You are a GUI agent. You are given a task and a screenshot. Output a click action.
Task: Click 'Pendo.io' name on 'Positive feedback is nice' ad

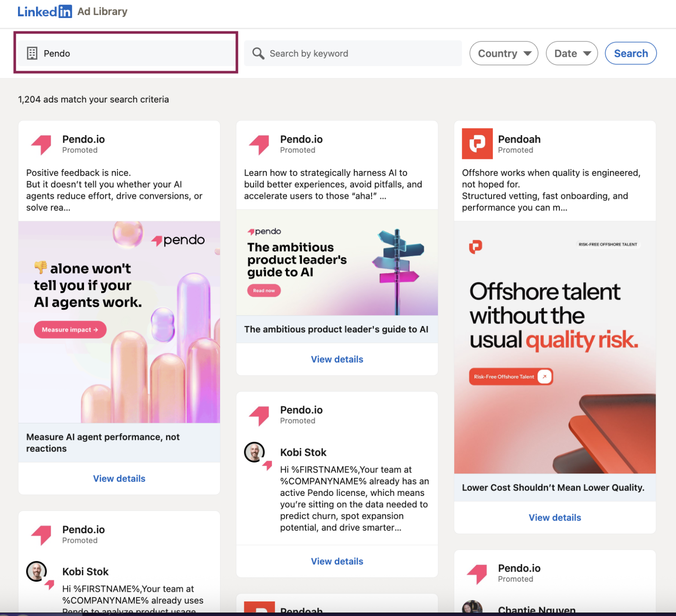[x=84, y=139]
